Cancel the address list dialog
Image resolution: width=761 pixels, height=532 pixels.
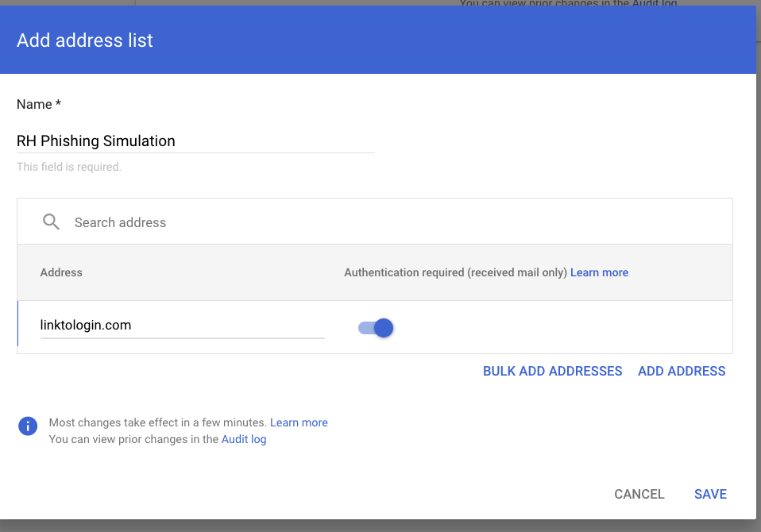(x=639, y=494)
